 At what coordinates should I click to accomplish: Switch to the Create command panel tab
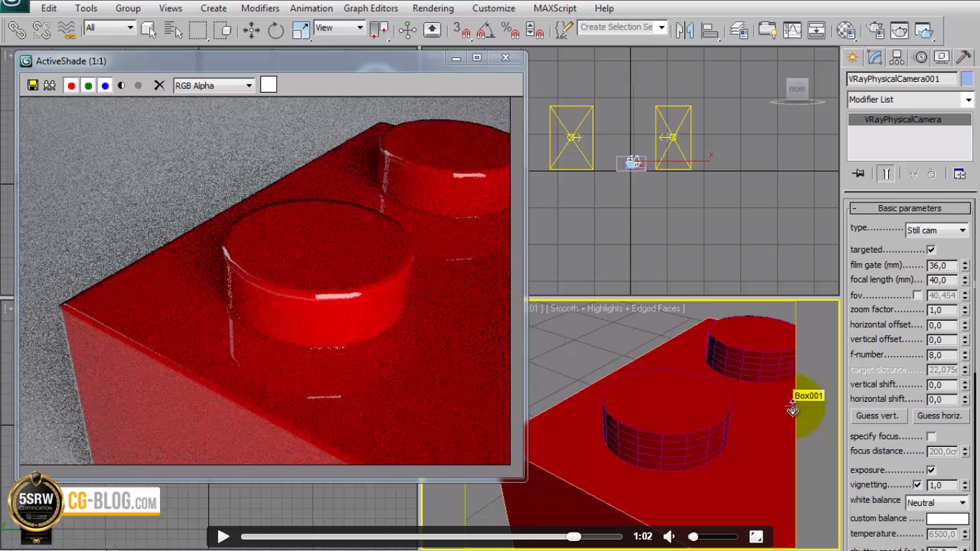click(x=852, y=57)
